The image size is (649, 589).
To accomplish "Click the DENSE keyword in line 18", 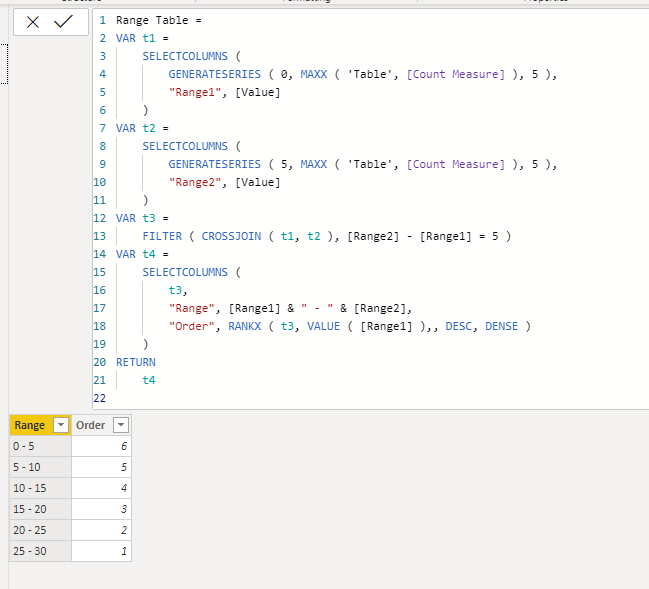I will (501, 326).
